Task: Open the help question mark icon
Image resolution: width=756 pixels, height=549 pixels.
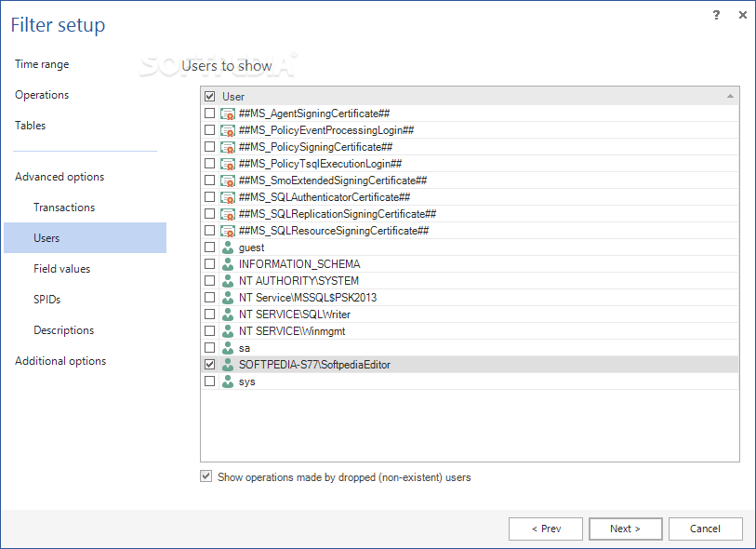Action: click(716, 15)
